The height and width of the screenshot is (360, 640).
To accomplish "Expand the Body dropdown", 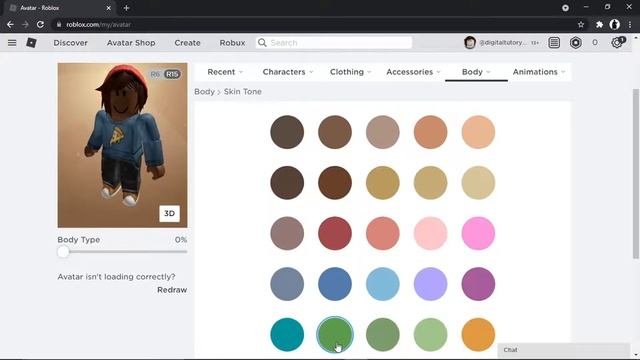I will click(x=476, y=72).
